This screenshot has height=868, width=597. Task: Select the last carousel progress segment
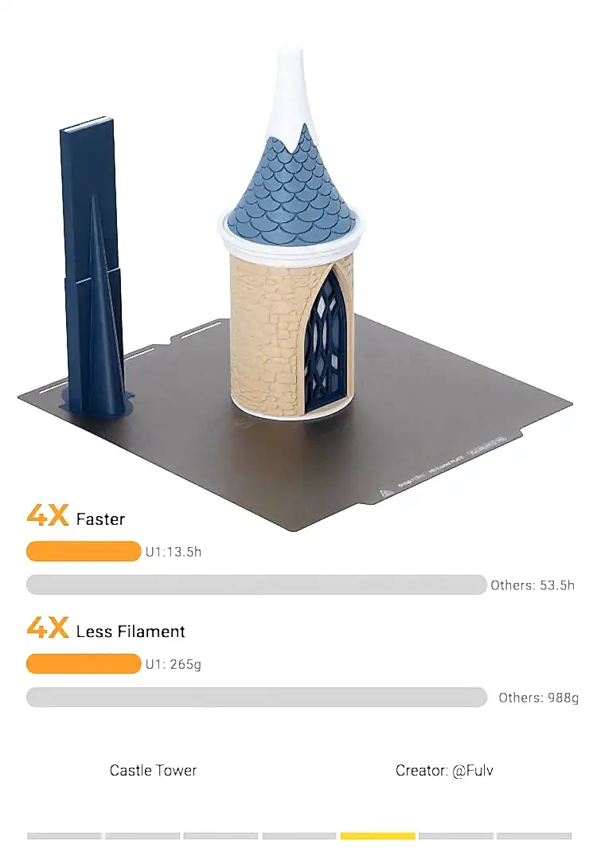[x=534, y=836]
